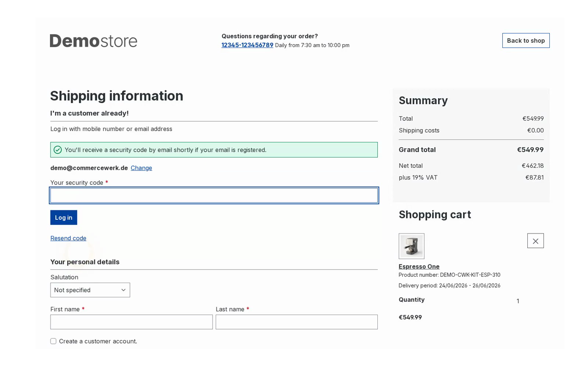Click the Change email link
The height and width of the screenshot is (368, 588).
coord(141,168)
